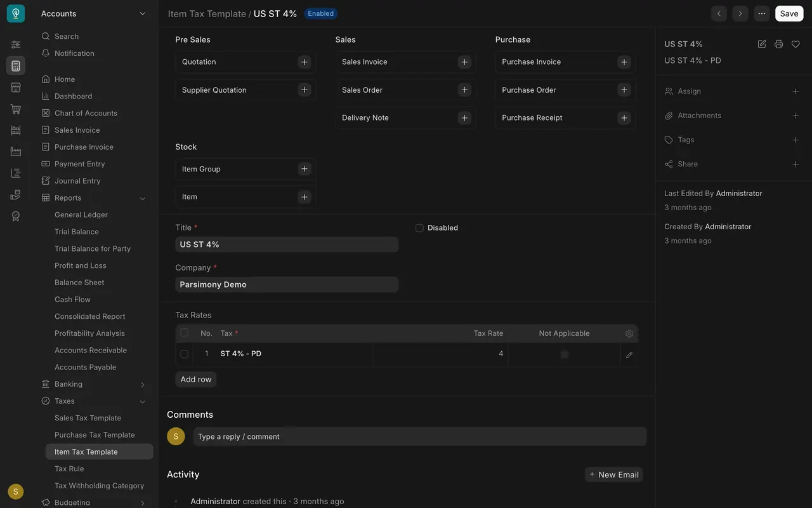Open the General Ledger report
Viewport: 812px width, 508px height.
81,215
